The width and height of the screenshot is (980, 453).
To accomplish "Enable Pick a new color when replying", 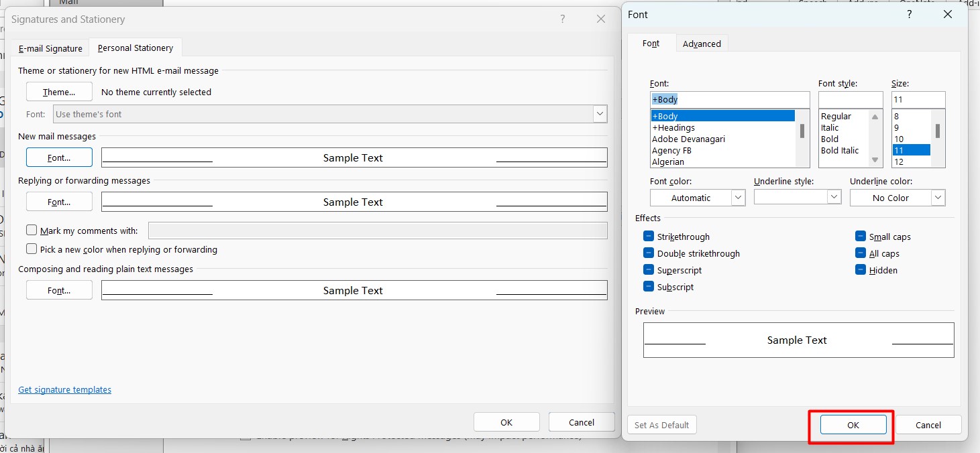I will click(32, 249).
